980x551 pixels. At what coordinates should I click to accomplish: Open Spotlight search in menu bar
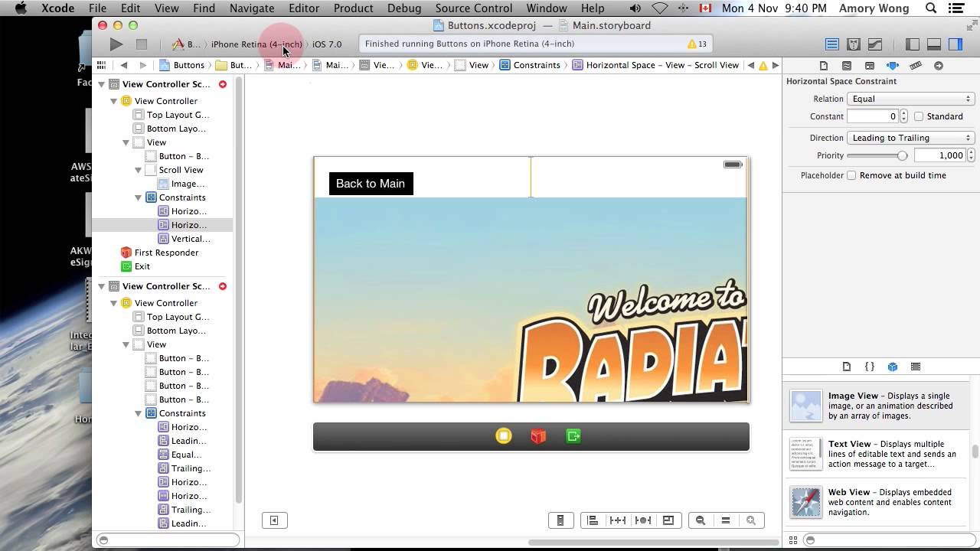tap(931, 8)
